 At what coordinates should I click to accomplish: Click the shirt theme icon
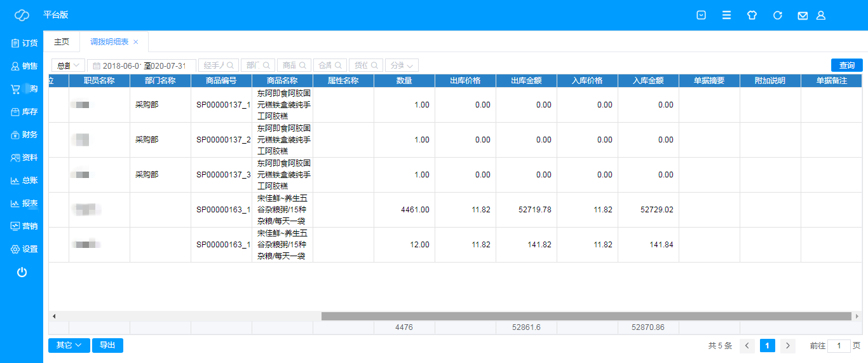click(x=752, y=15)
